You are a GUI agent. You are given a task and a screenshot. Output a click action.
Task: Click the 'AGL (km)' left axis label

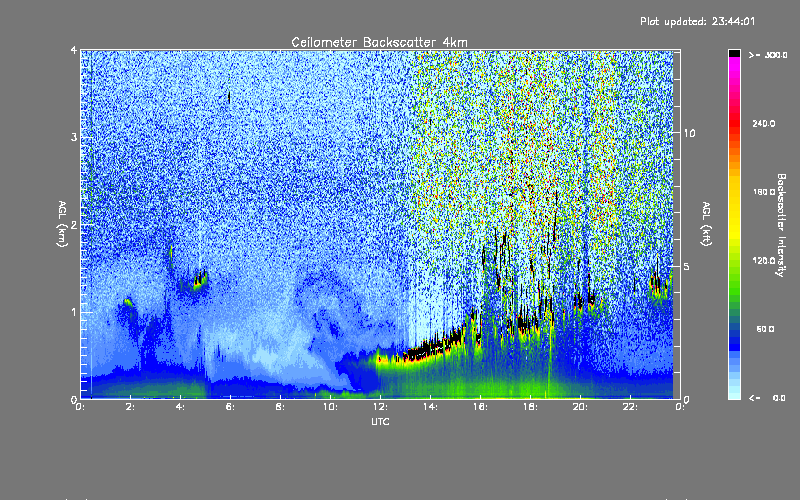(62, 224)
